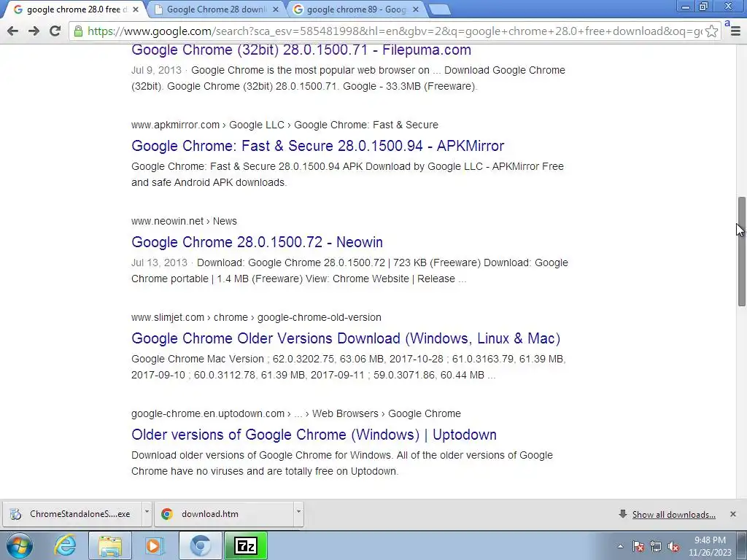
Task: Click the Chrome taskbar button
Action: (x=200, y=545)
